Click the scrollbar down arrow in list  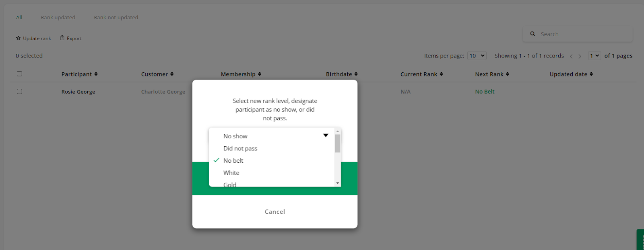pos(338,183)
